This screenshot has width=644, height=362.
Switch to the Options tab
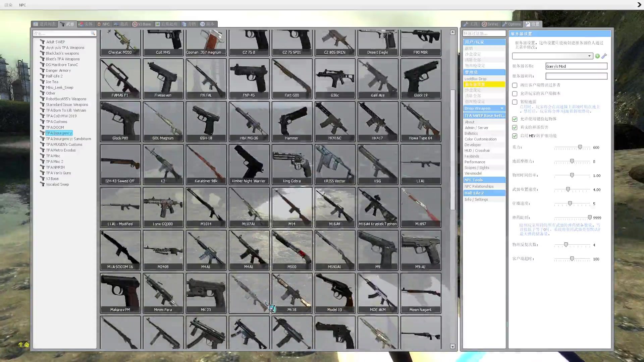(512, 24)
